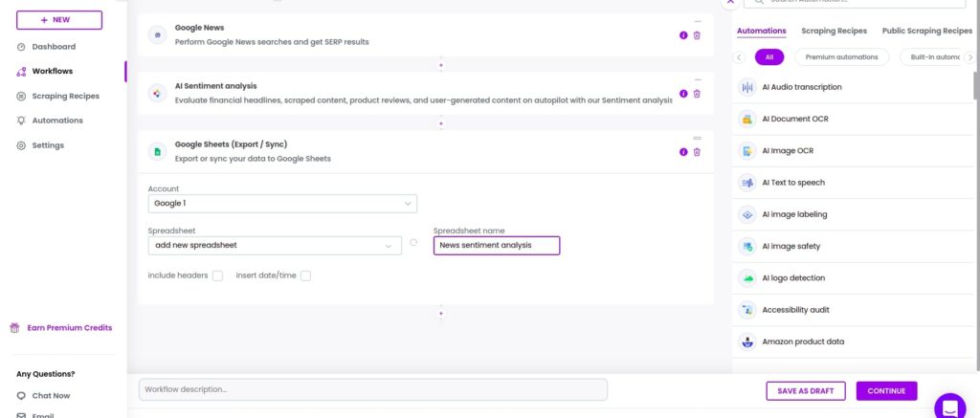
Task: Focus the Workflow description input field
Action: point(373,389)
